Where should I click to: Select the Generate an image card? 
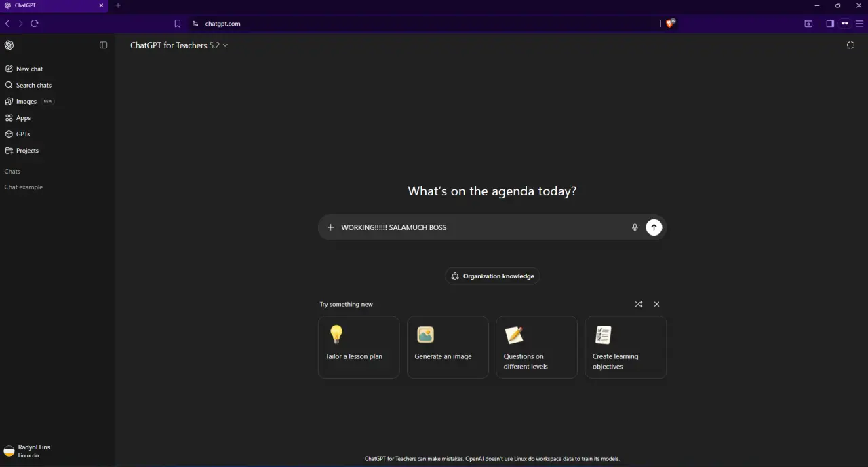point(448,347)
